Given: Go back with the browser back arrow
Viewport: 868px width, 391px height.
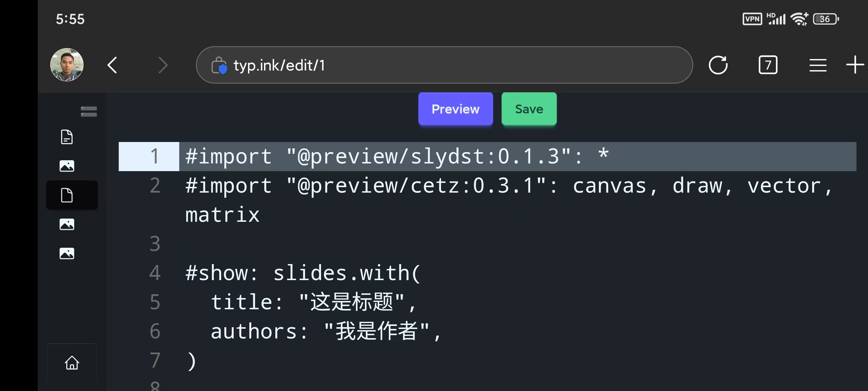Looking at the screenshot, I should click(x=113, y=65).
